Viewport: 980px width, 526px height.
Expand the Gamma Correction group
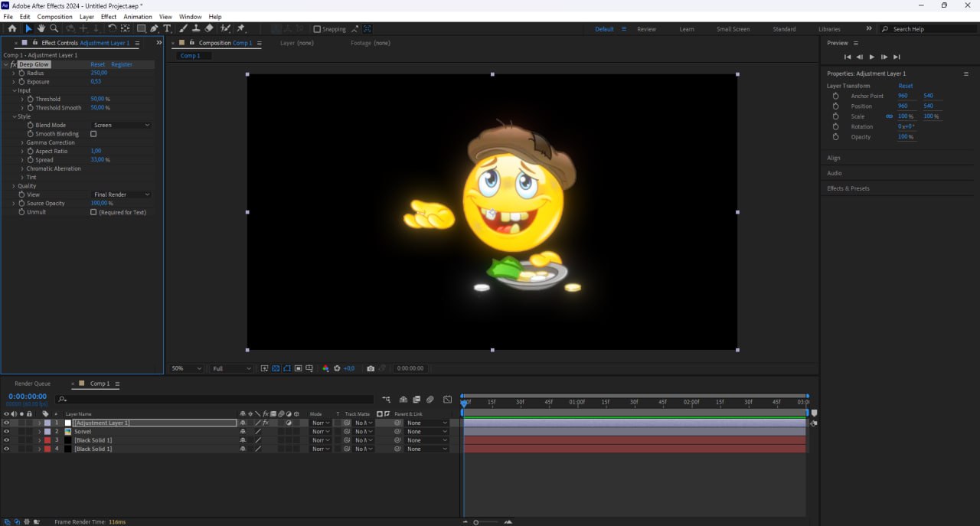pos(22,142)
